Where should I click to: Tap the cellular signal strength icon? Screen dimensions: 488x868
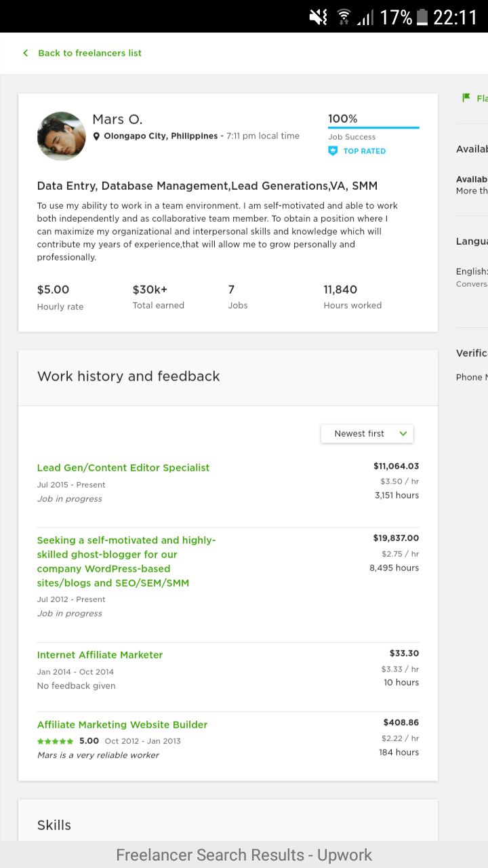tap(365, 17)
